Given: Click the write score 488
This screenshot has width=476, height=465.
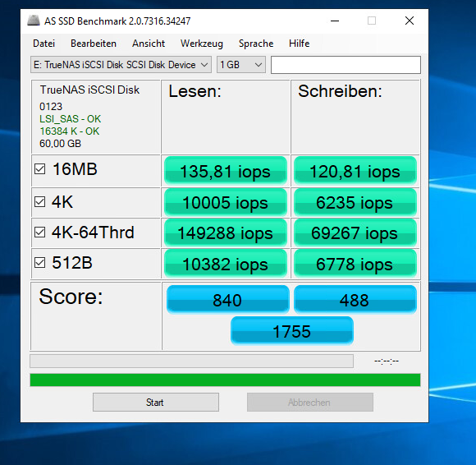Looking at the screenshot, I should point(355,300).
